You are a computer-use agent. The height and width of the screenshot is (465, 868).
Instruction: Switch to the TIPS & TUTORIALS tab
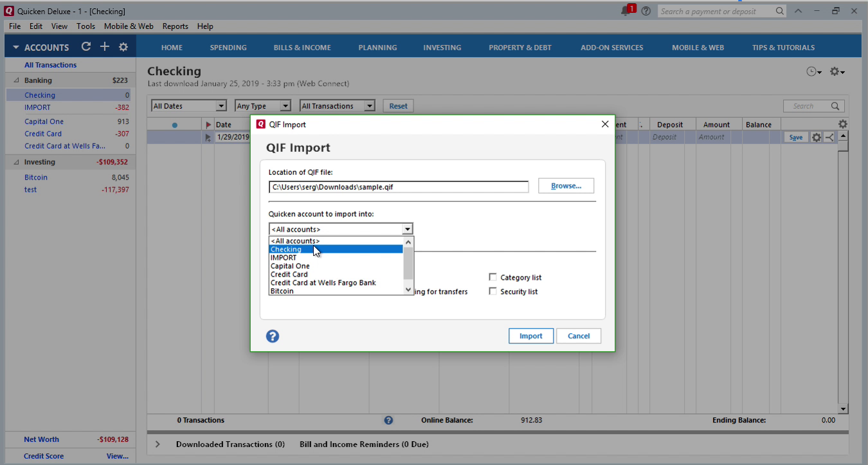coord(783,48)
